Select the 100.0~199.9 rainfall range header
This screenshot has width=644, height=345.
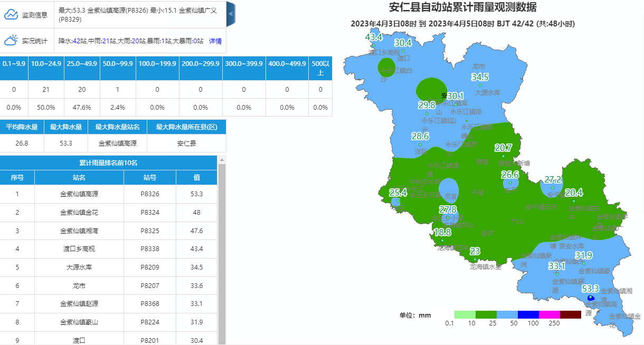pyautogui.click(x=157, y=68)
